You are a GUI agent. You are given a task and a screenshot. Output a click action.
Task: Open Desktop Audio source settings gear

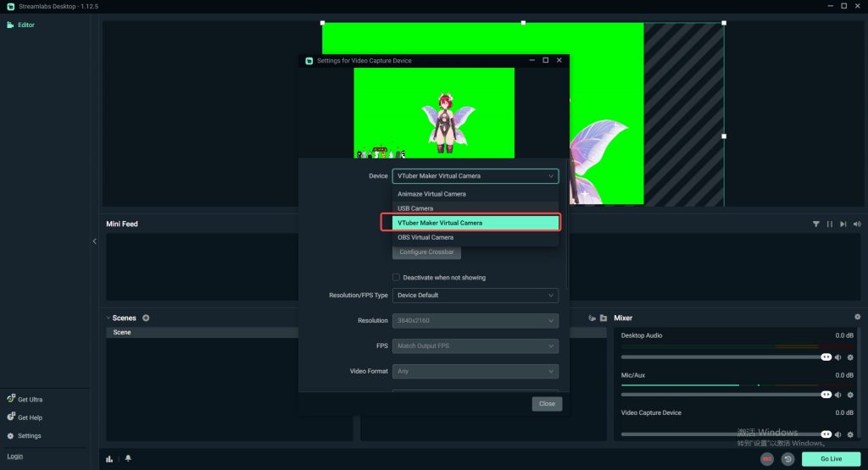[x=851, y=357]
